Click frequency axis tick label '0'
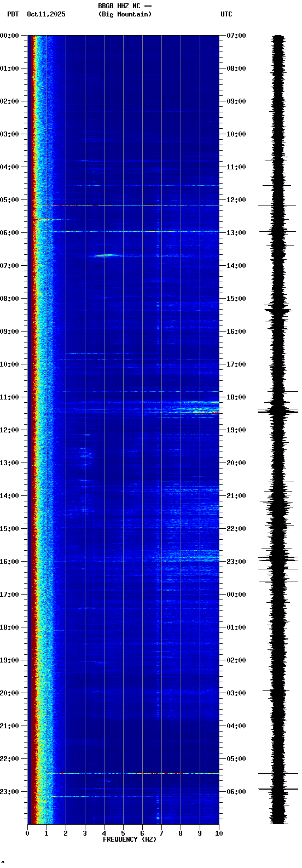This screenshot has width=302, height=868. pos(27,833)
